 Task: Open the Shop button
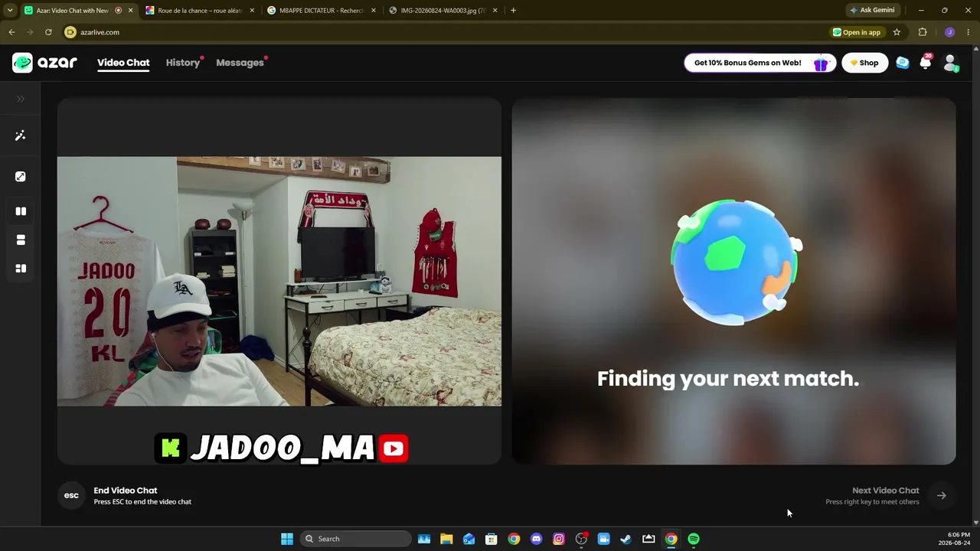[x=864, y=63]
